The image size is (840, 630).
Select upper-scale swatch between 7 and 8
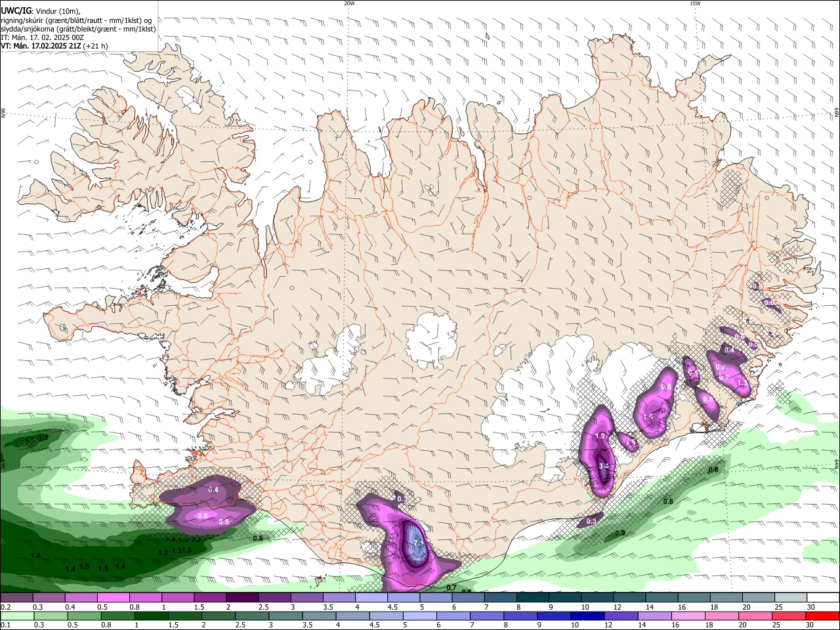tap(501, 597)
